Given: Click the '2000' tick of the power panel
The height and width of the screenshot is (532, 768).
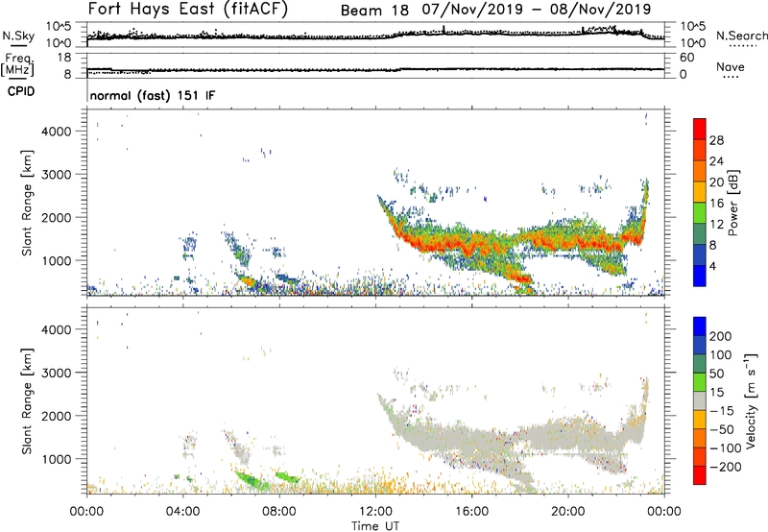Looking at the screenshot, I should 57,217.
